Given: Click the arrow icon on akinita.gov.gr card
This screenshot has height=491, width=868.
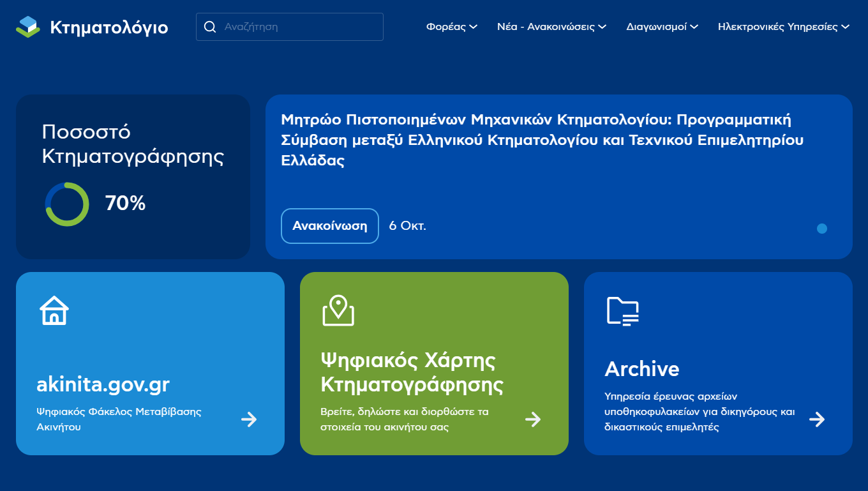Looking at the screenshot, I should click(x=249, y=419).
